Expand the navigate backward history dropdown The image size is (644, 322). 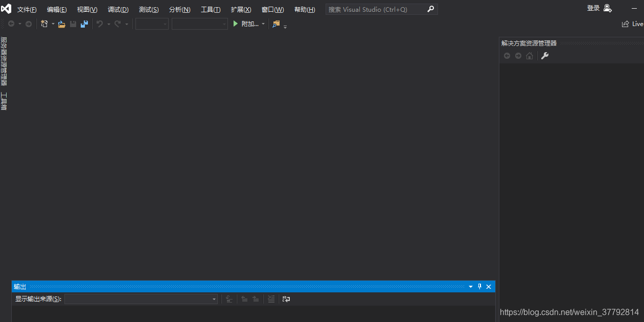tap(20, 24)
